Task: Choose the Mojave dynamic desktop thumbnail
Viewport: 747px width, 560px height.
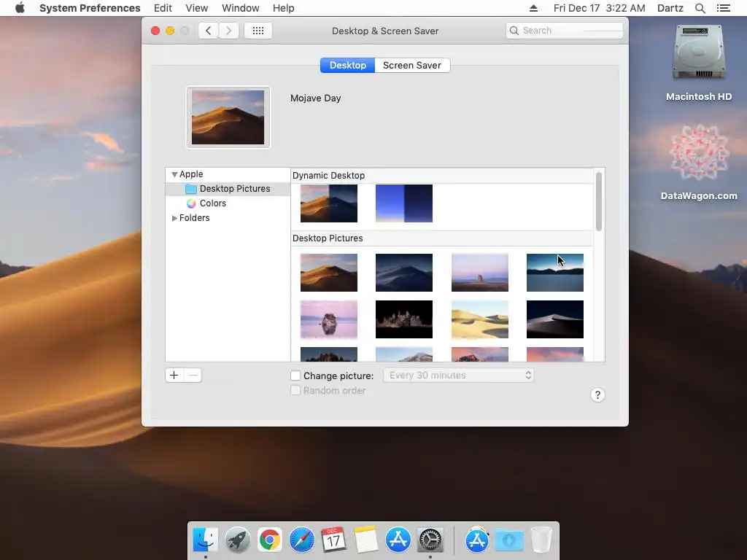Action: (x=329, y=203)
